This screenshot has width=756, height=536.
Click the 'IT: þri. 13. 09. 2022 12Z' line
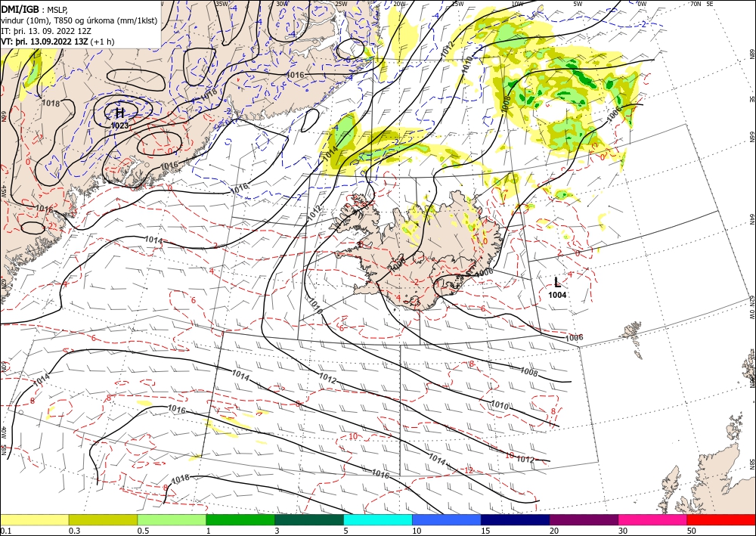(x=46, y=30)
